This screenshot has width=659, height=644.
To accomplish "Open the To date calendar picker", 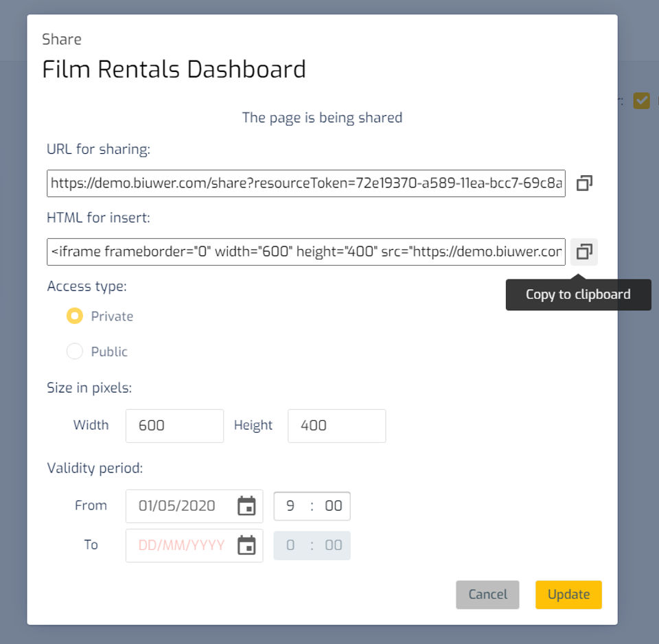I will 246,546.
